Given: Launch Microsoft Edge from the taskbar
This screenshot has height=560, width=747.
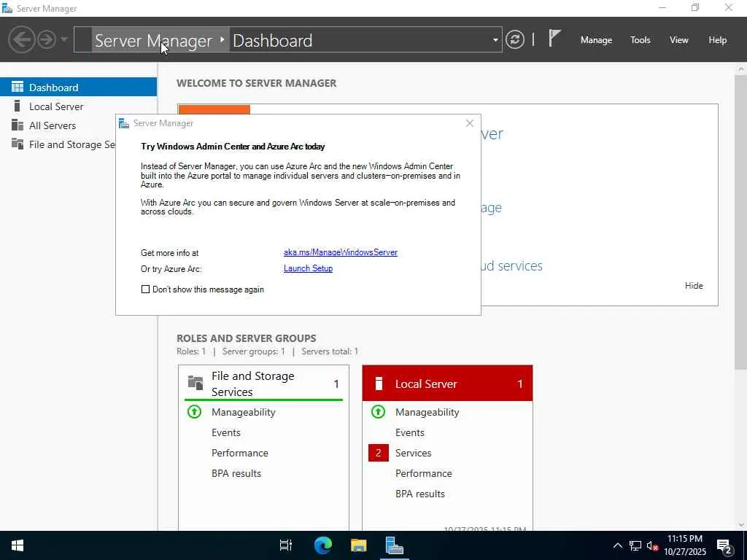Looking at the screenshot, I should 322,545.
